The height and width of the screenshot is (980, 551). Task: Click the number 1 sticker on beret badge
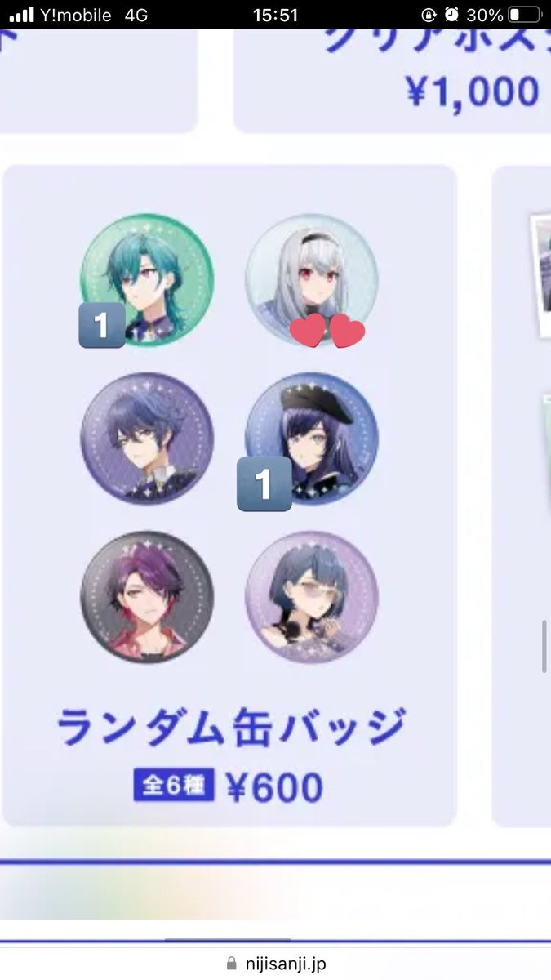click(264, 484)
